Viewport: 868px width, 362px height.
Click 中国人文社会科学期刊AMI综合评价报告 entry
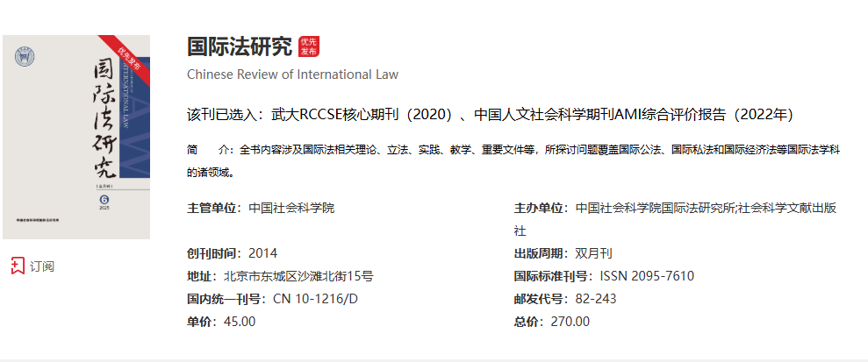[634, 115]
